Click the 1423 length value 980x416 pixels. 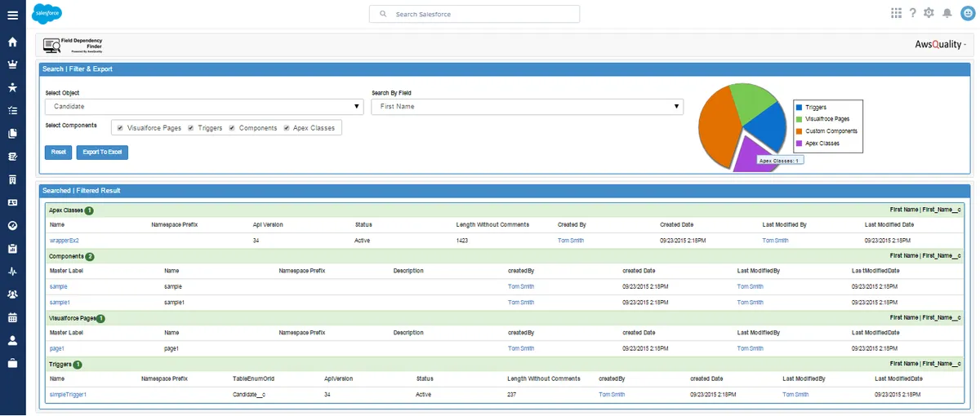[464, 241]
